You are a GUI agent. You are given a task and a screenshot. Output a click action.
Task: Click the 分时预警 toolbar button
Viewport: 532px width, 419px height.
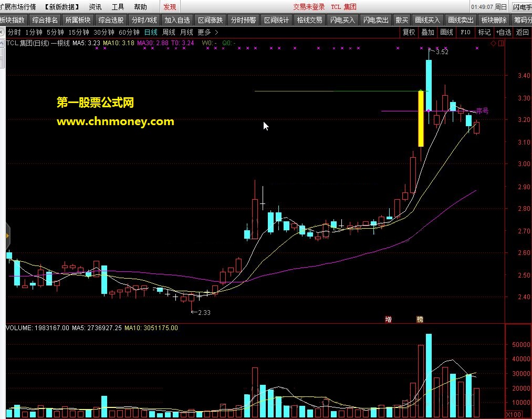[243, 20]
